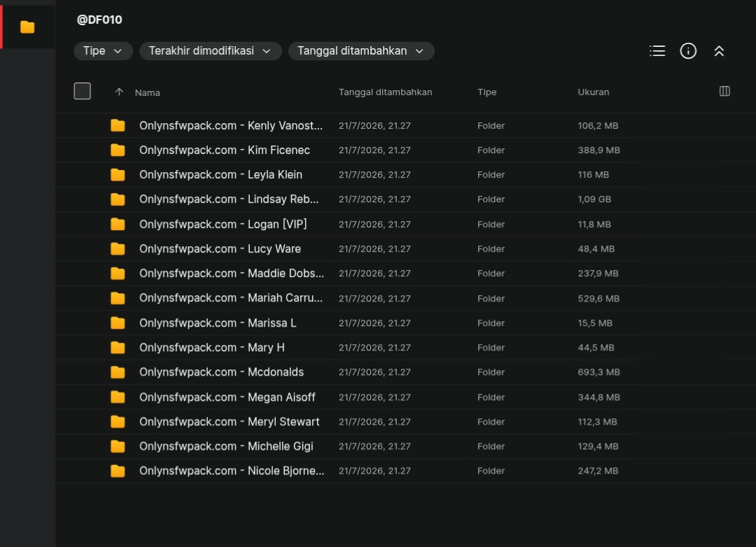Click the 388,9 MB size value

[x=598, y=150]
